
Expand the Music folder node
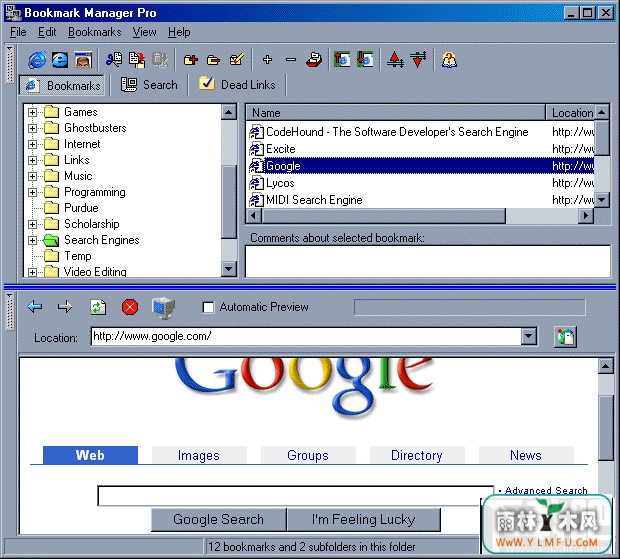click(32, 176)
